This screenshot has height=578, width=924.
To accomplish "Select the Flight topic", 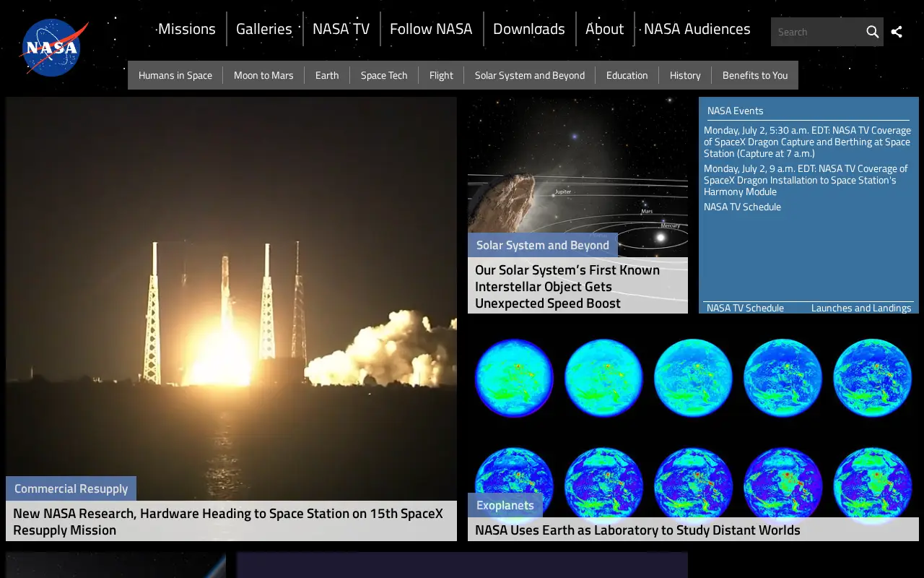I will coord(441,75).
